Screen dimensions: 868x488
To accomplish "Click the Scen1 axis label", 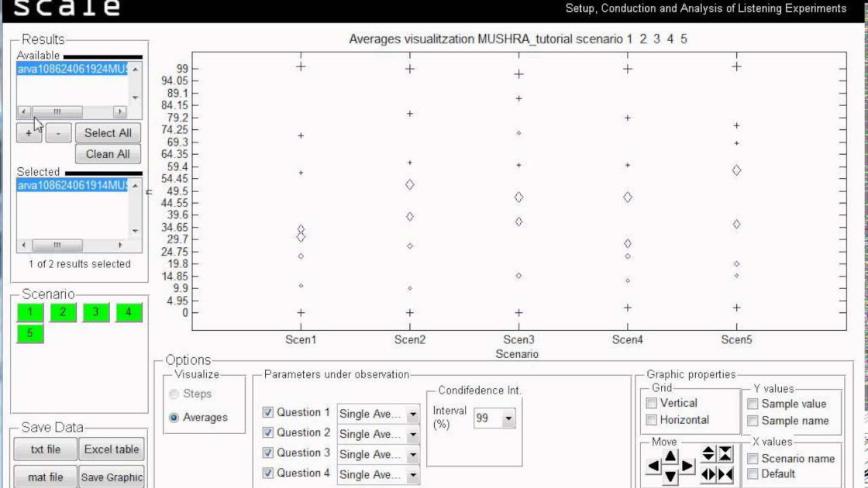I will click(300, 340).
